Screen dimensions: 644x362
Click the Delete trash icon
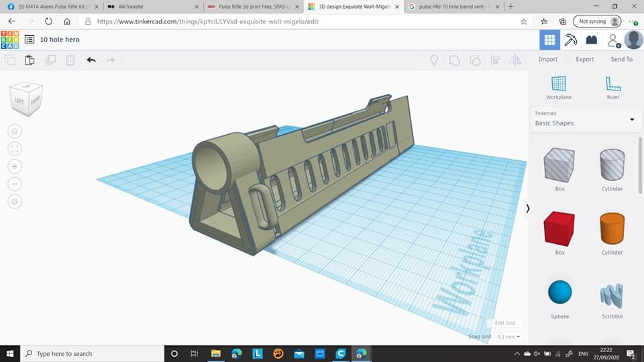point(70,60)
